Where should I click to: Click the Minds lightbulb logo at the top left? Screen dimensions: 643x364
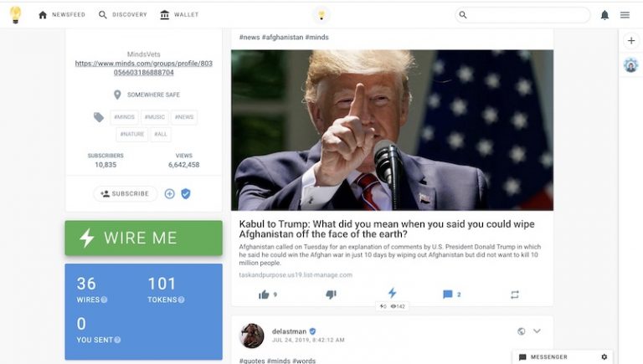pos(16,15)
